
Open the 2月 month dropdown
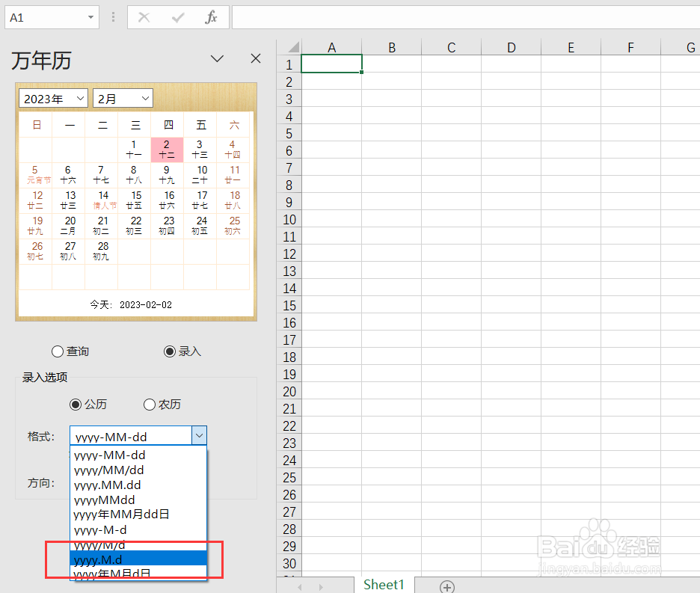[147, 98]
